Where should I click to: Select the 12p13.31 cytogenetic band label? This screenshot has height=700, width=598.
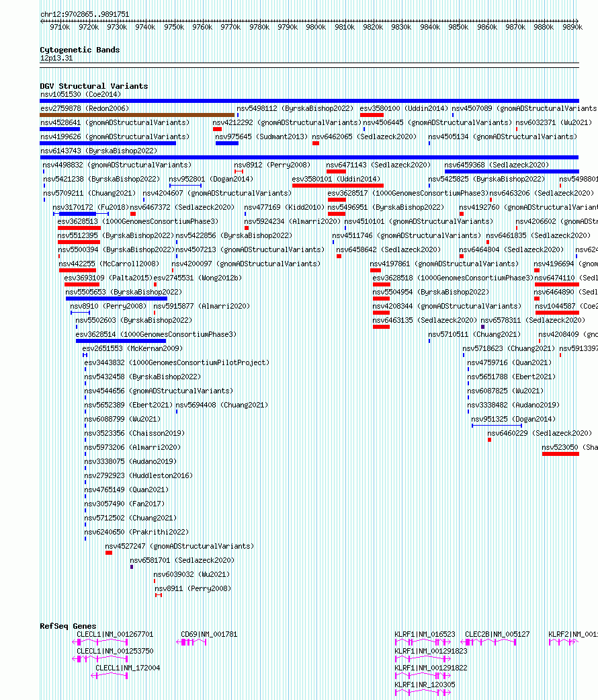(x=56, y=59)
